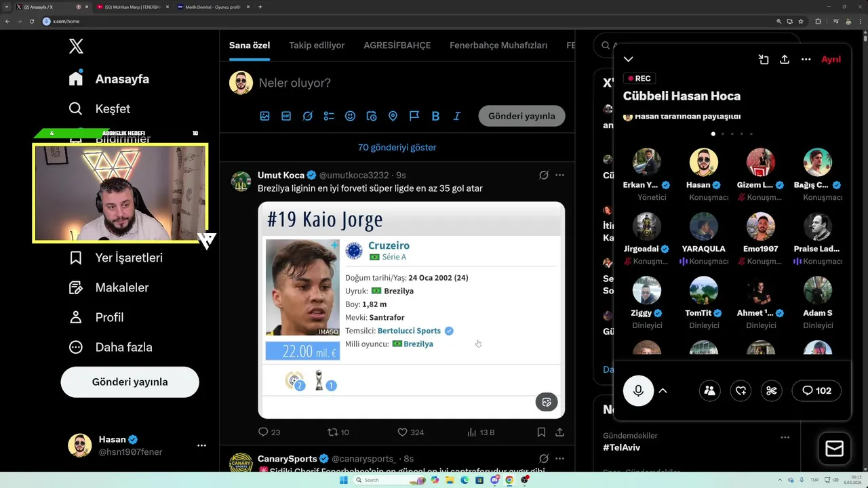
Task: Reply to Umut Koca's post
Action: click(x=269, y=432)
